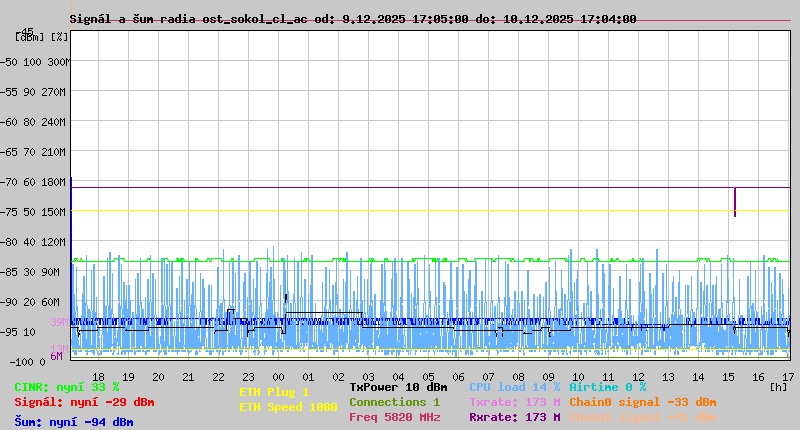
Task: Click the '21' hour tick label
Action: 188,377
